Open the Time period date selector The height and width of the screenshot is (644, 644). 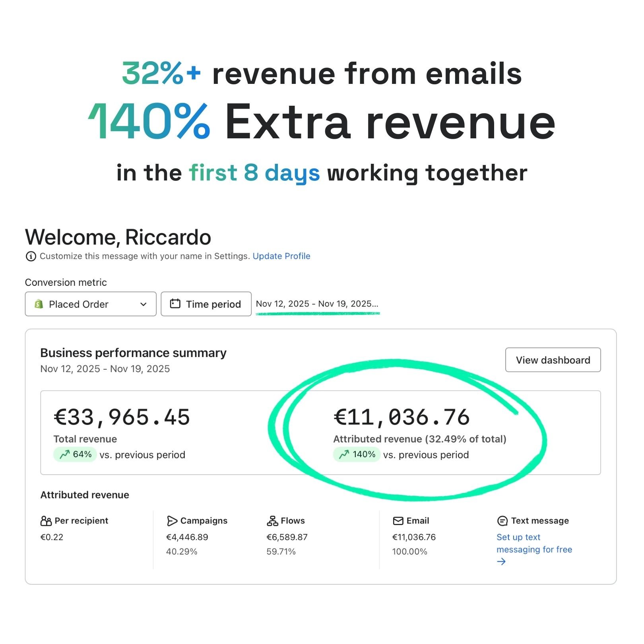click(x=206, y=304)
